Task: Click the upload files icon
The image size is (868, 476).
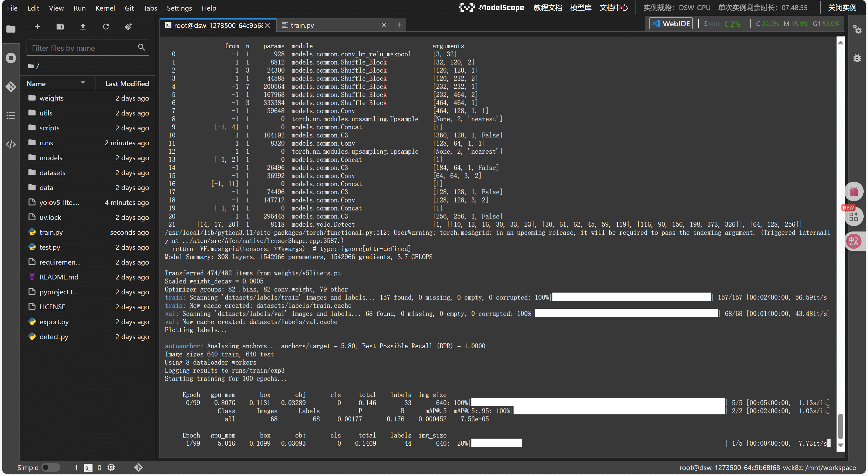Action: [x=83, y=27]
